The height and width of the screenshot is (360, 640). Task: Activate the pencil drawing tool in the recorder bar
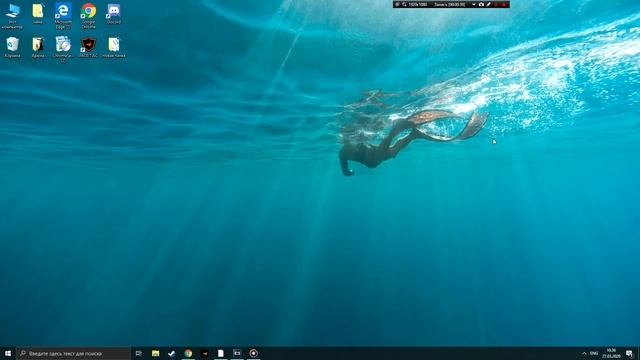tap(489, 4)
